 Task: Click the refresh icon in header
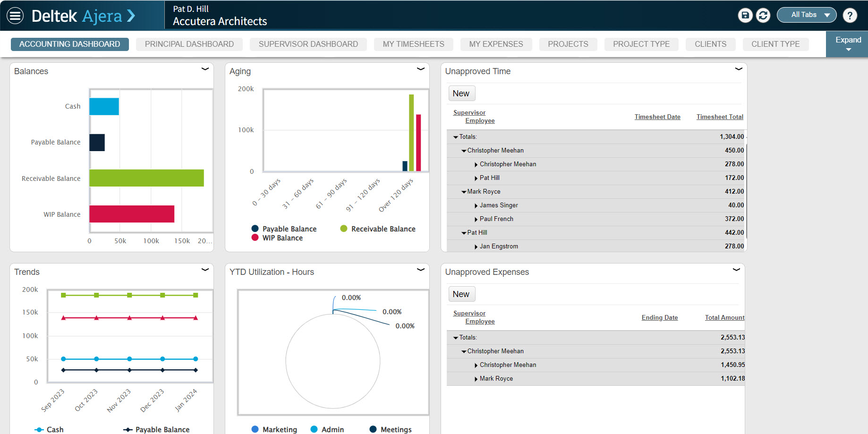coord(763,16)
